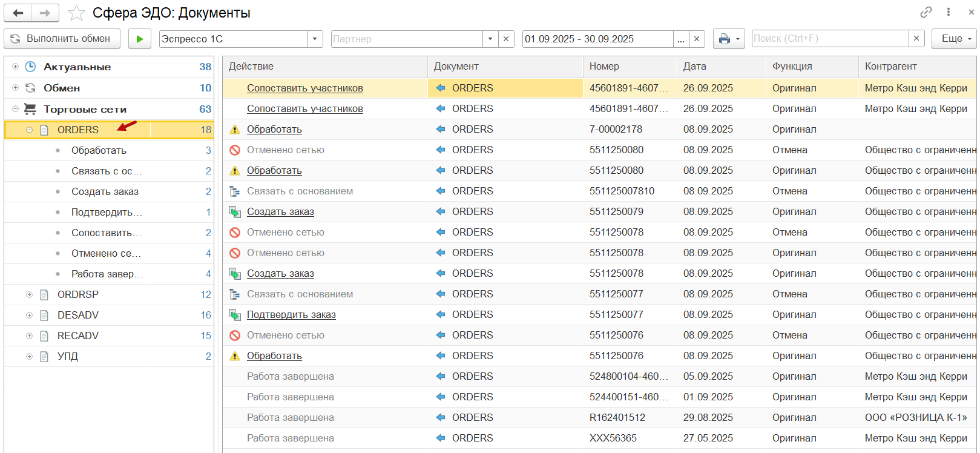Open organization dropdown for Эспрессо 1С
Screen dimensions: 980x453
click(x=315, y=39)
